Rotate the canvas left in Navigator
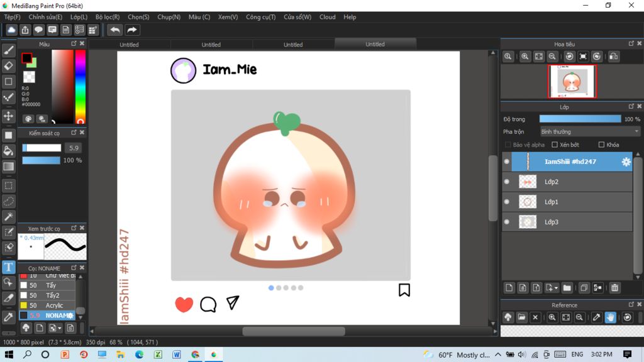 569,57
